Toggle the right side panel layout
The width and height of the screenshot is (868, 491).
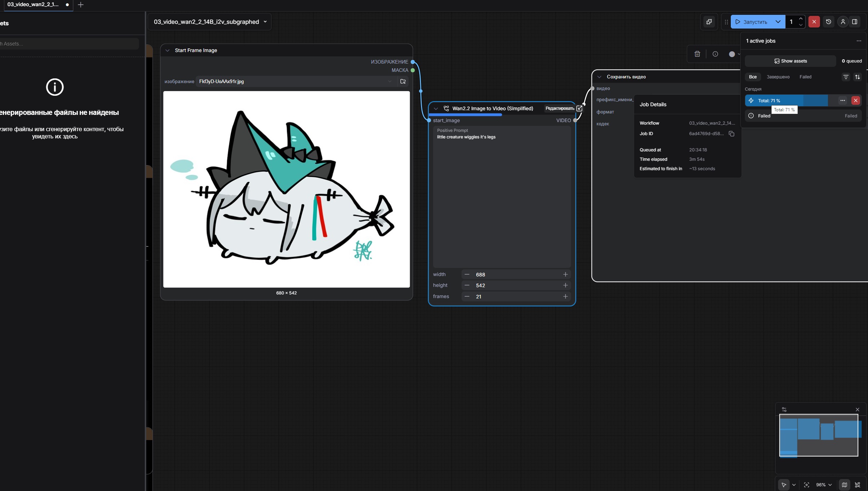[855, 22]
